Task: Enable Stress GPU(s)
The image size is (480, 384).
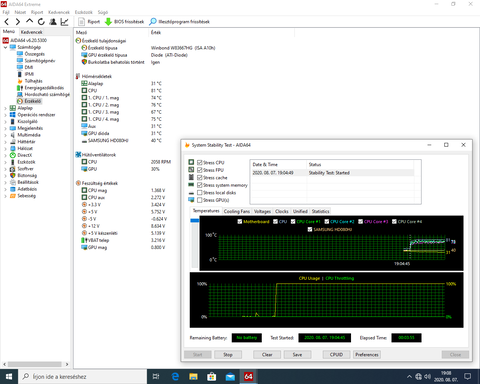Action: 200,200
